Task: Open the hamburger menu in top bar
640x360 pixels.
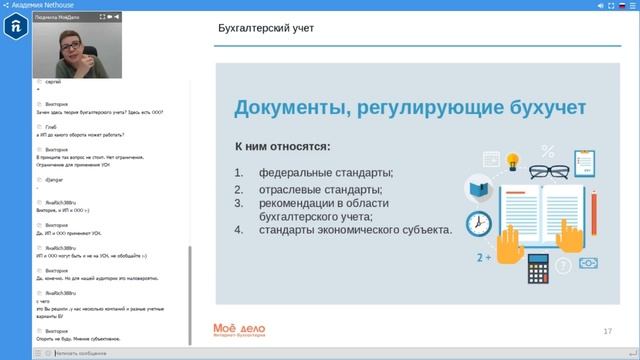Action: point(633,6)
